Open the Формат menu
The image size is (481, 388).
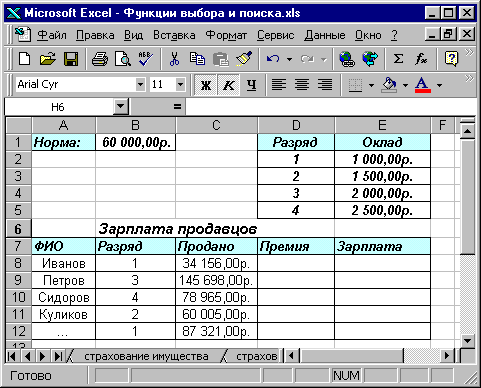point(226,35)
